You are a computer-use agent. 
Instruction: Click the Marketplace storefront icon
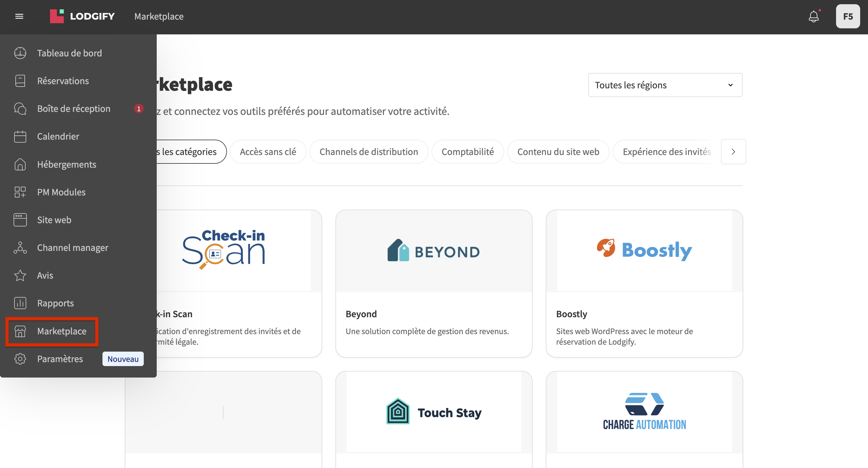pyautogui.click(x=20, y=331)
